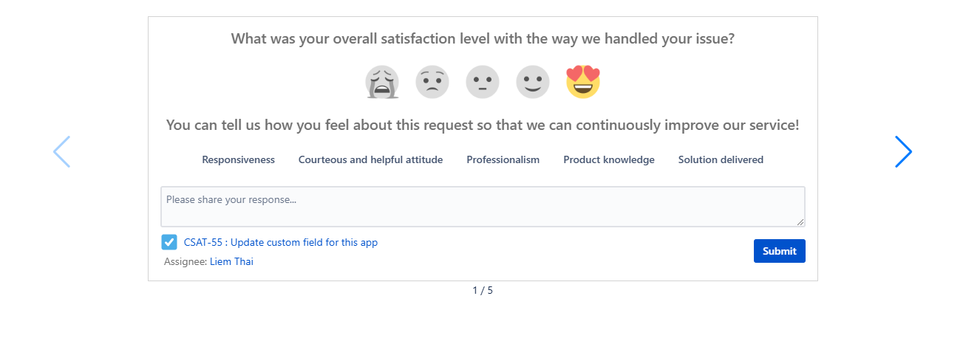Choose the worried dissatisfied face emoji
980x358 pixels.
pos(432,82)
